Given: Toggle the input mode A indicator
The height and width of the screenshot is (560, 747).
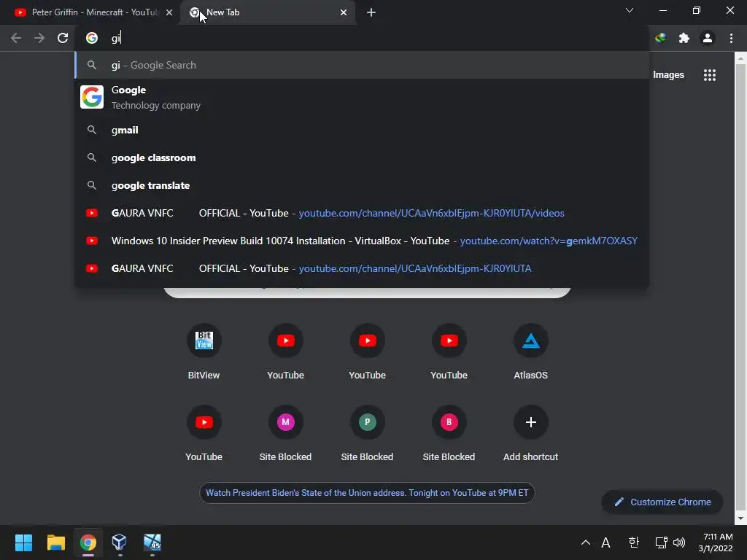Looking at the screenshot, I should pos(605,542).
